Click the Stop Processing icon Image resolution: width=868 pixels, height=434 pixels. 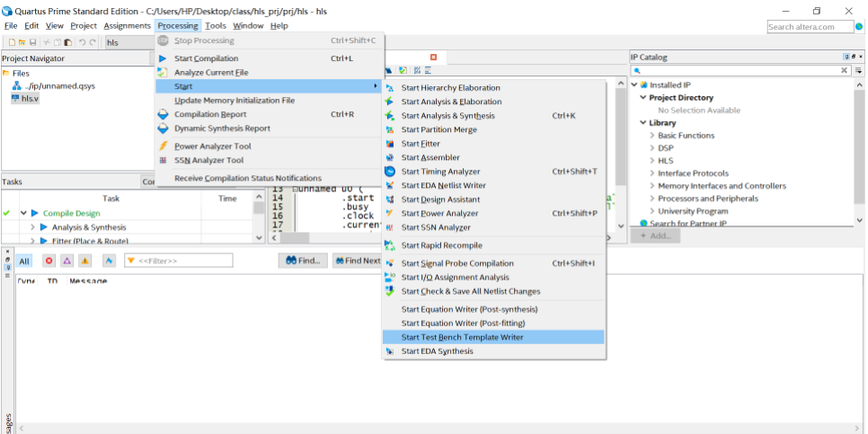163,40
